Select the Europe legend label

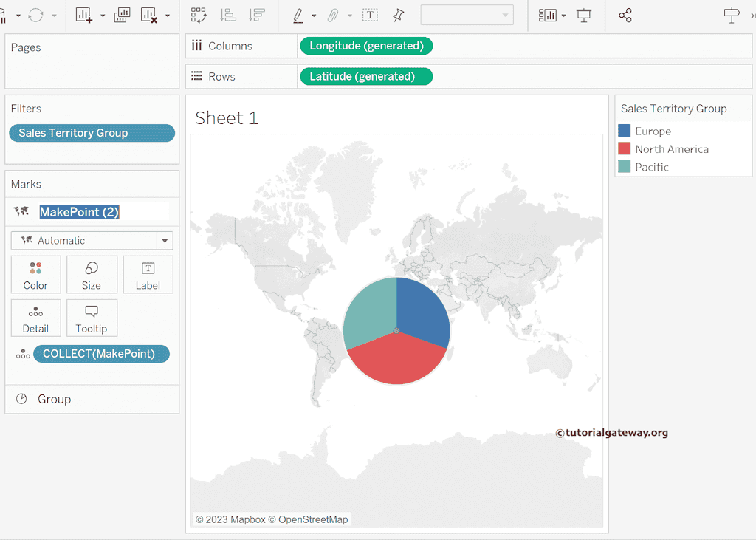[x=653, y=131]
